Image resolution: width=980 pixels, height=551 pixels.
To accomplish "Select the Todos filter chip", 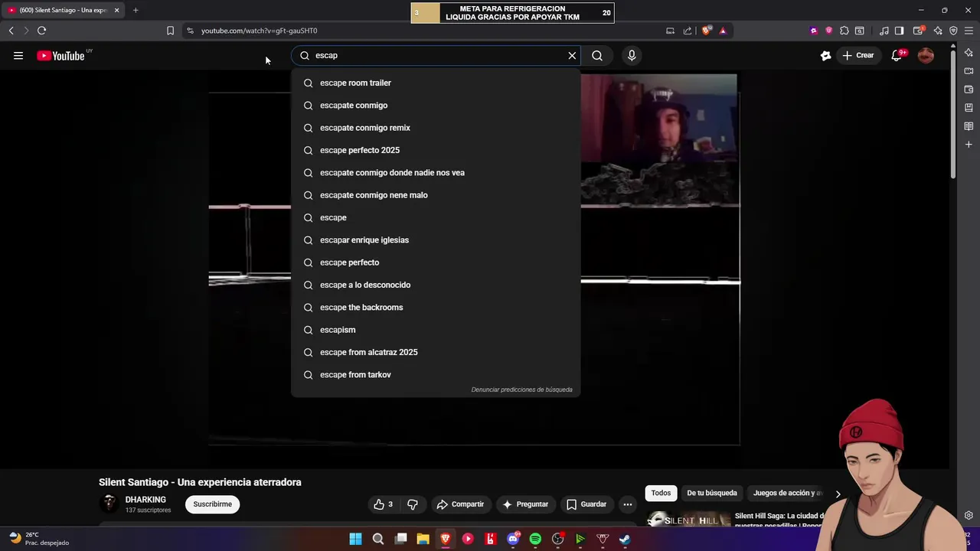I will [x=661, y=493].
